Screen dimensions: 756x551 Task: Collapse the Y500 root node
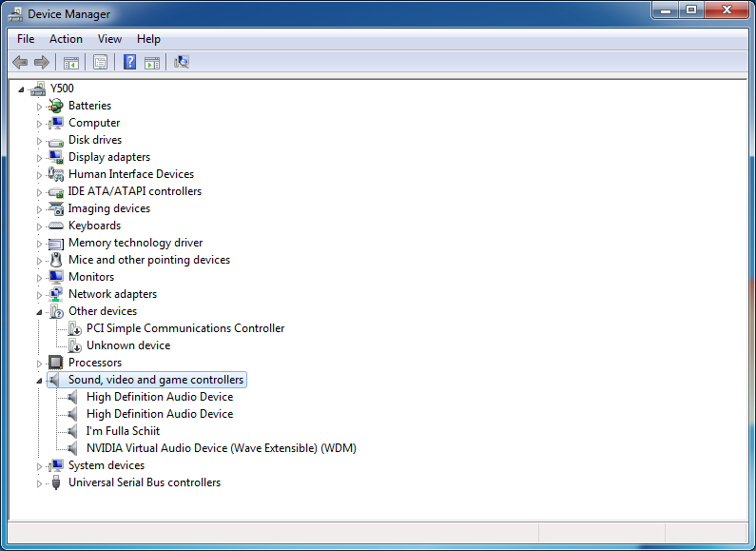(x=21, y=89)
